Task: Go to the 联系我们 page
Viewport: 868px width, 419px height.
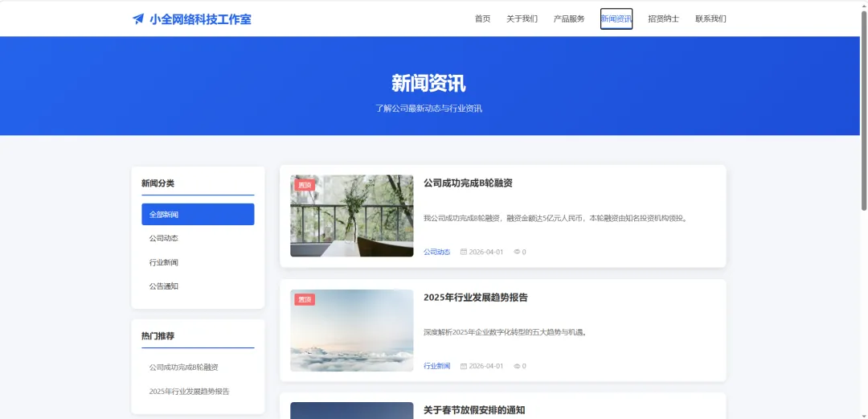Action: click(710, 18)
